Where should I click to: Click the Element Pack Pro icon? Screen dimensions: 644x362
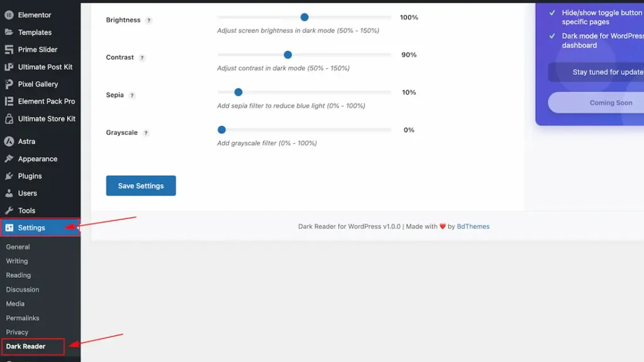point(9,101)
